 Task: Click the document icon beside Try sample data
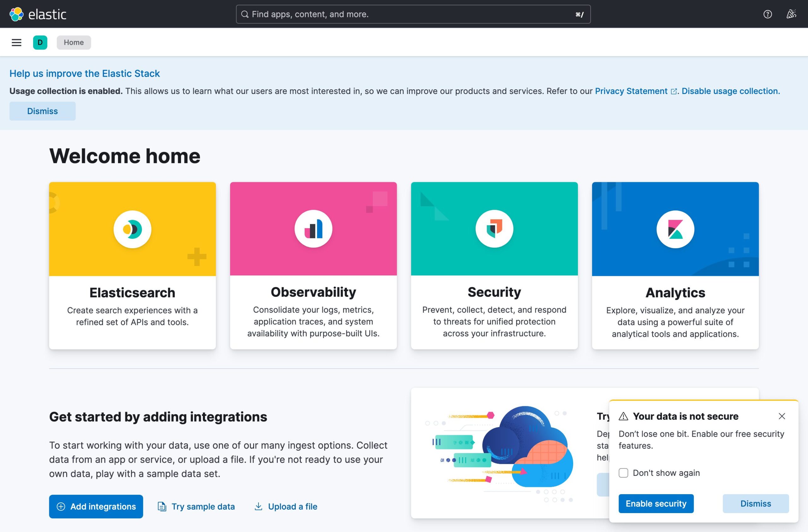(162, 506)
